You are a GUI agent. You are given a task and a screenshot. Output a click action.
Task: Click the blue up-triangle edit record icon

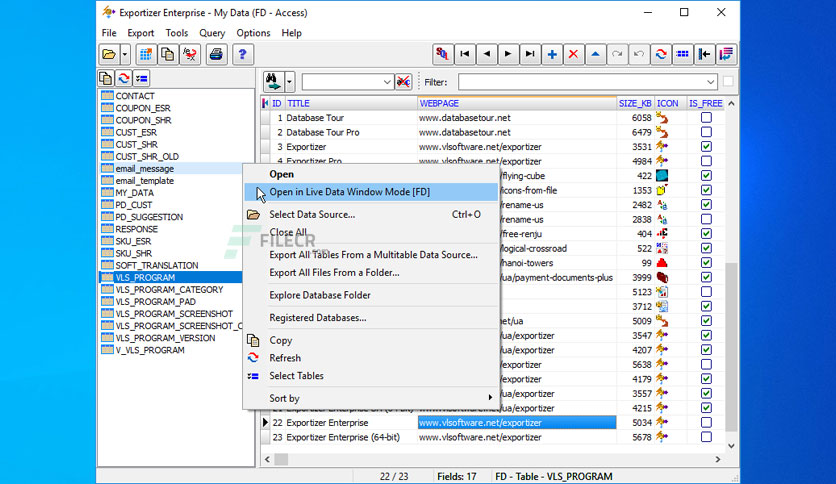[x=596, y=54]
